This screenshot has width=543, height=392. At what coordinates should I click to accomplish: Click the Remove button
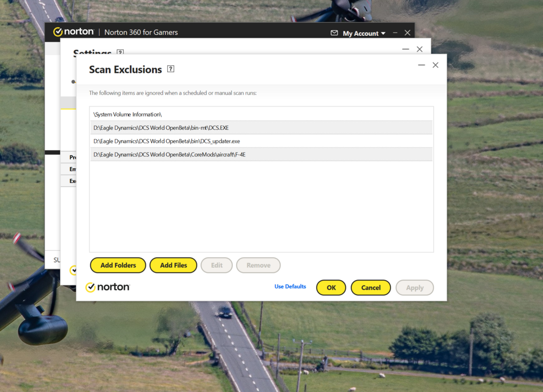258,265
